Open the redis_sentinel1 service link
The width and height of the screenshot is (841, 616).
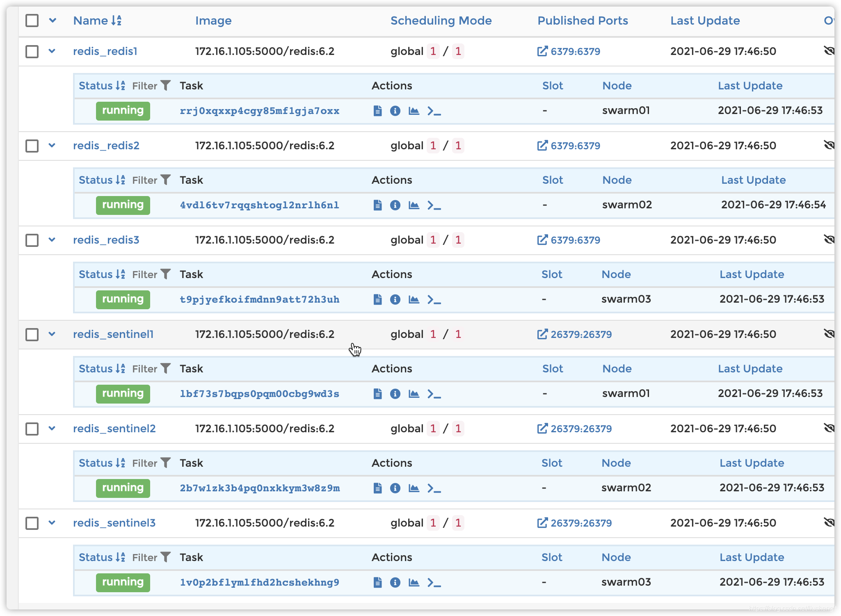tap(113, 334)
